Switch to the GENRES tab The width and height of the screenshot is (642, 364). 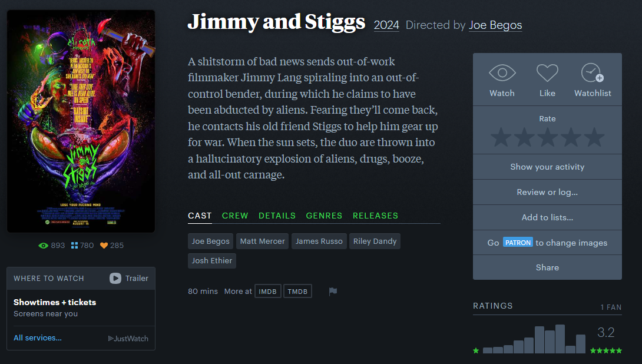(x=324, y=216)
